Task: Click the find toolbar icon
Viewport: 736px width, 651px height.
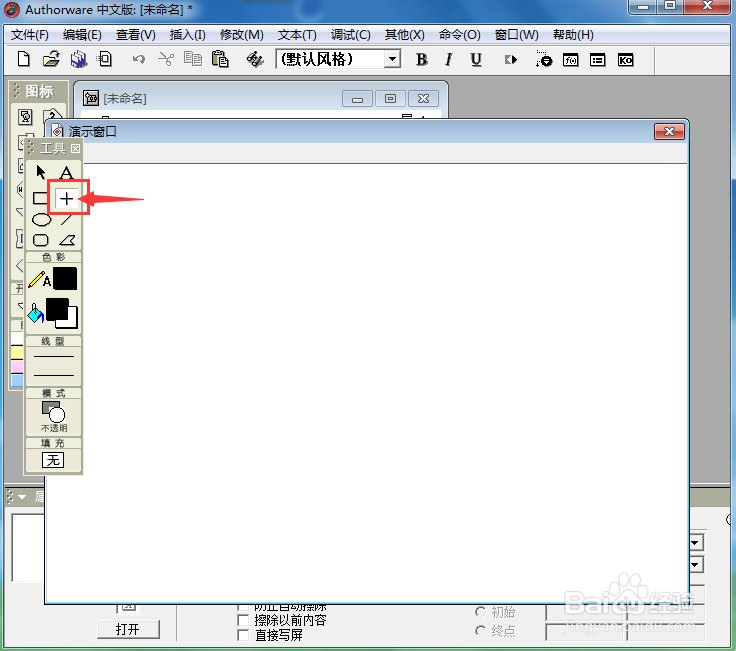Action: [x=255, y=60]
